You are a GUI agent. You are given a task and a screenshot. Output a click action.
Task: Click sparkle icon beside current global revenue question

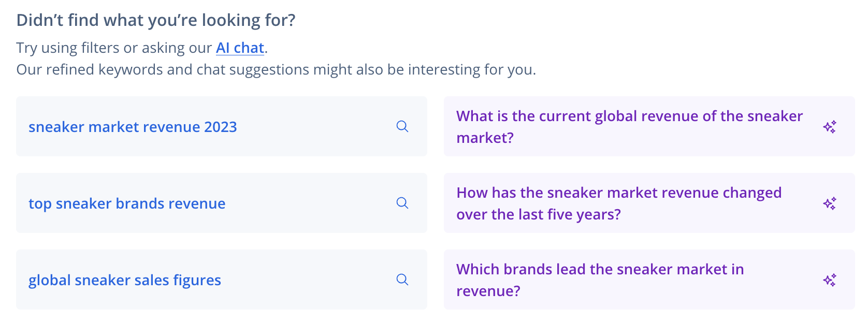(830, 127)
